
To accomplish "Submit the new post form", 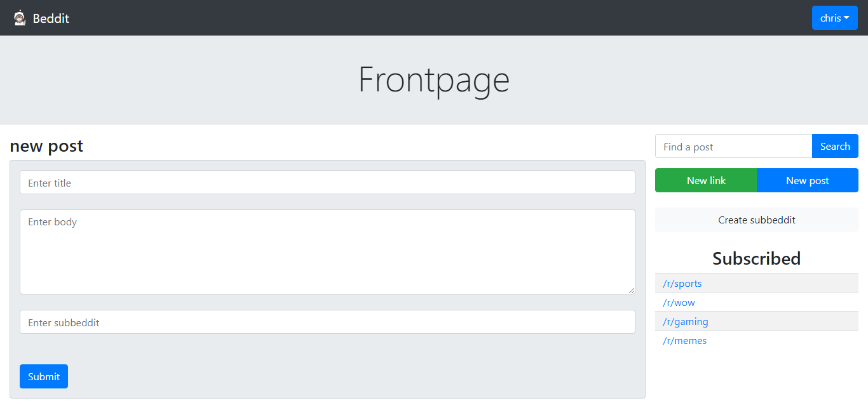I will [x=44, y=376].
